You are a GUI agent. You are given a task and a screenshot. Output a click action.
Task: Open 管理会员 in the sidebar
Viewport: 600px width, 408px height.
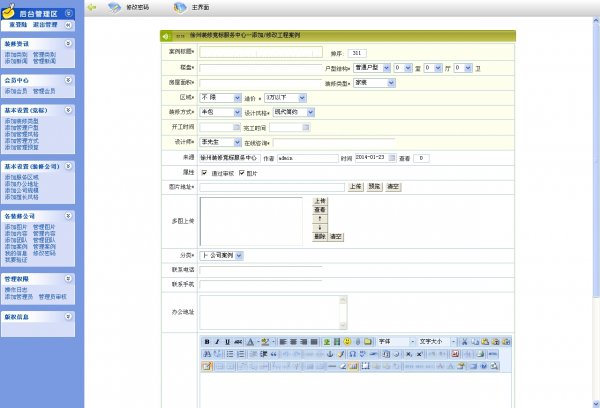click(x=44, y=91)
